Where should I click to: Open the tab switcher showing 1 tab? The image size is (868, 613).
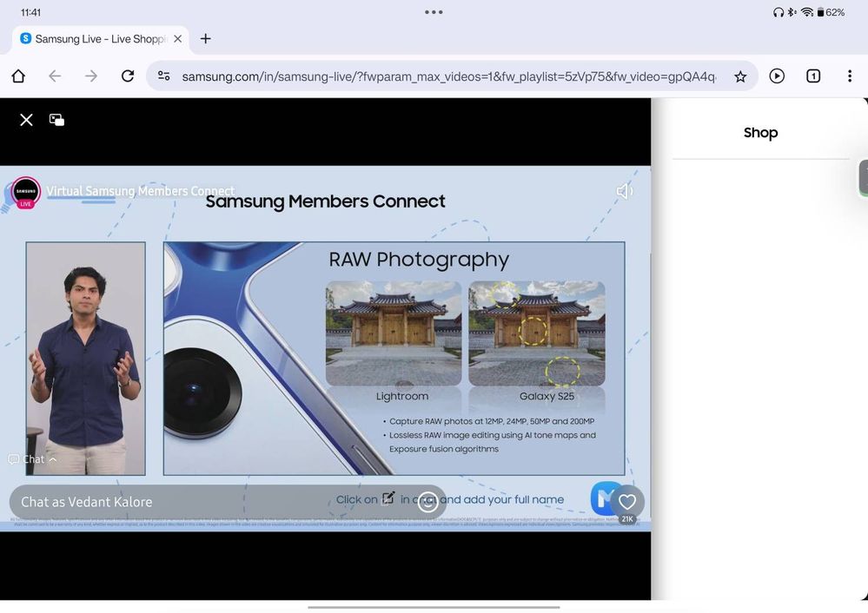813,76
